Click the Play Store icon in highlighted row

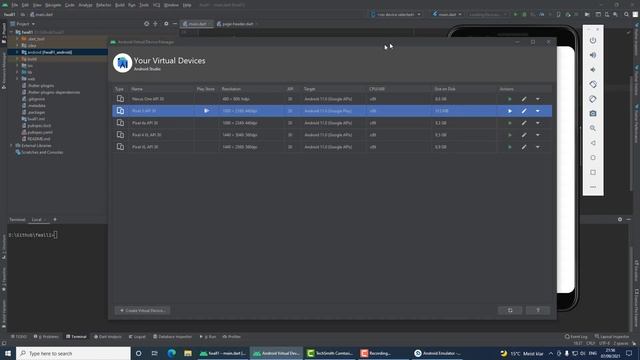point(207,111)
